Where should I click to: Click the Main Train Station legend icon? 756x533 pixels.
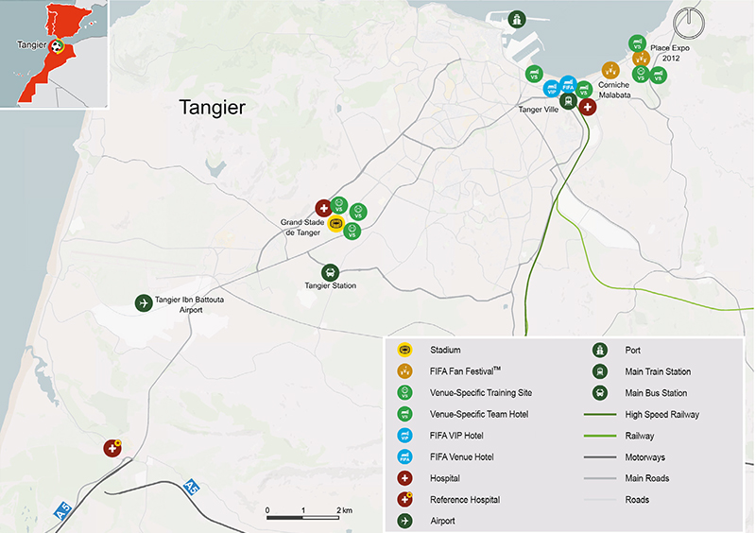tap(600, 371)
